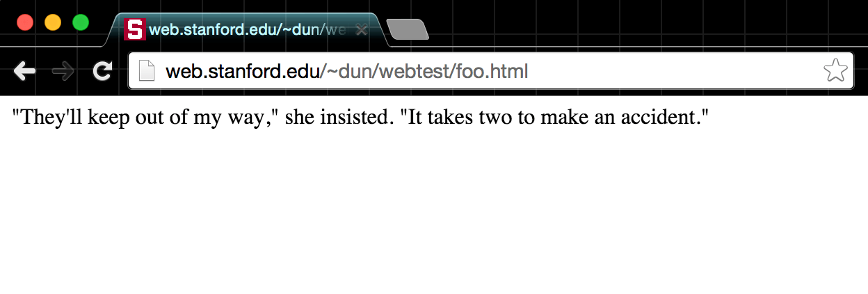Click the grayed-out forward arrow
The height and width of the screenshot is (294, 868).
[63, 71]
